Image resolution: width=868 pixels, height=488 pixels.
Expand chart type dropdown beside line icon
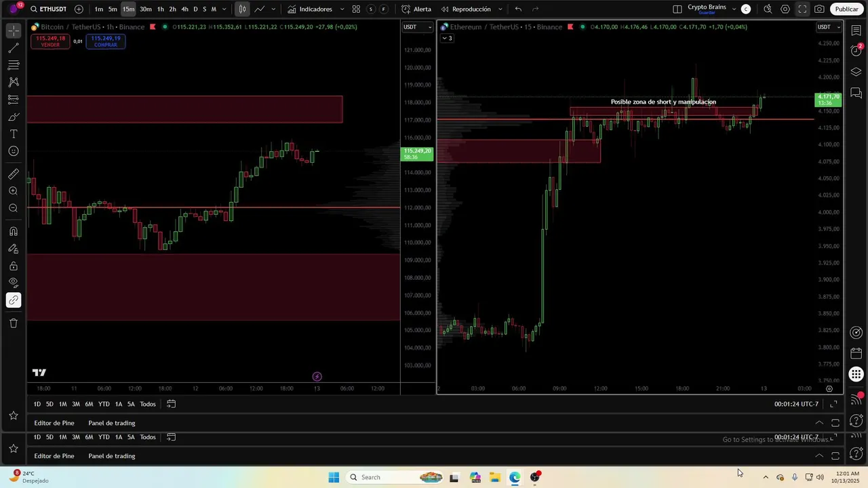click(273, 9)
